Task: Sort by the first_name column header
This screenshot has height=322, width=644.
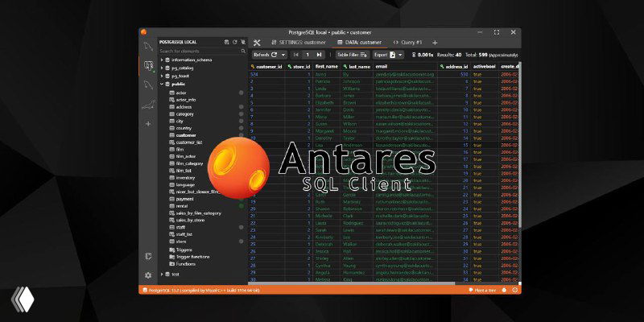Action: (327, 67)
